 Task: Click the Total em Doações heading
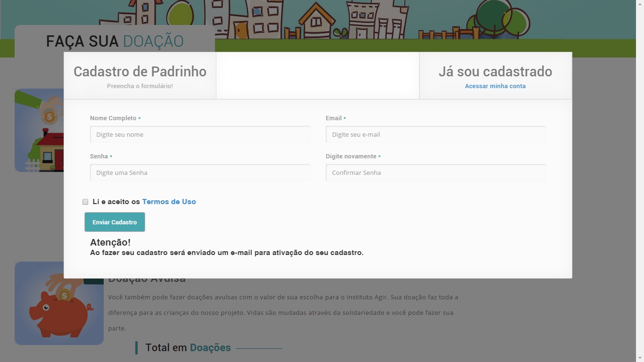click(188, 348)
